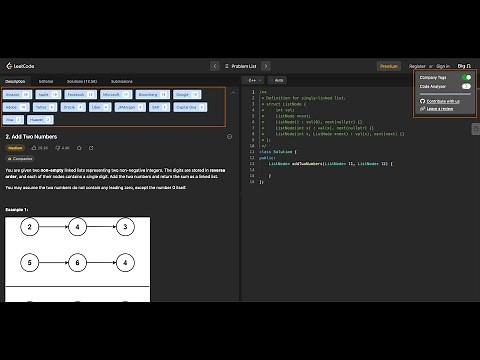
Task: Open the Problem List
Action: [241, 66]
